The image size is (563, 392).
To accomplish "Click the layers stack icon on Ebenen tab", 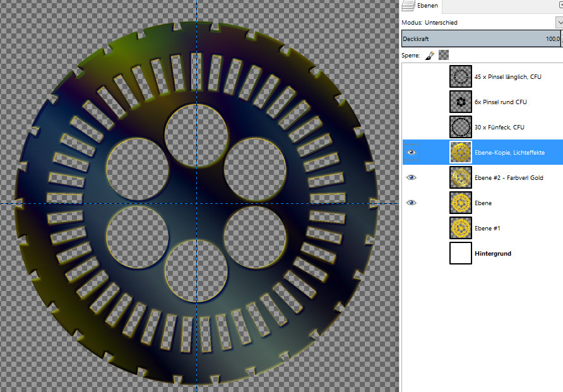I will point(408,6).
